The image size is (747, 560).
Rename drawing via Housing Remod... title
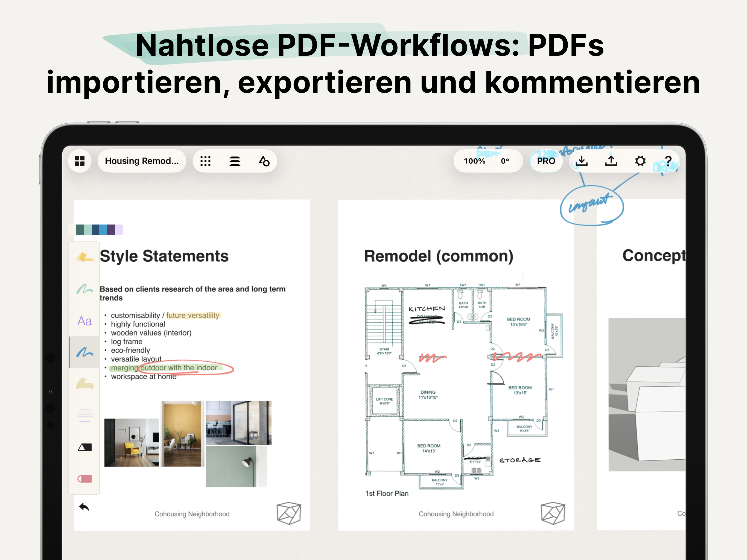click(142, 161)
